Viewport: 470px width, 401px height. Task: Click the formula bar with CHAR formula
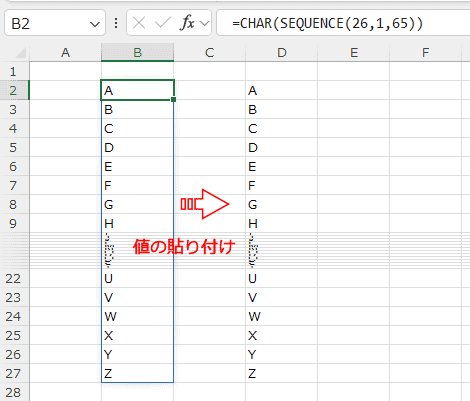click(343, 23)
